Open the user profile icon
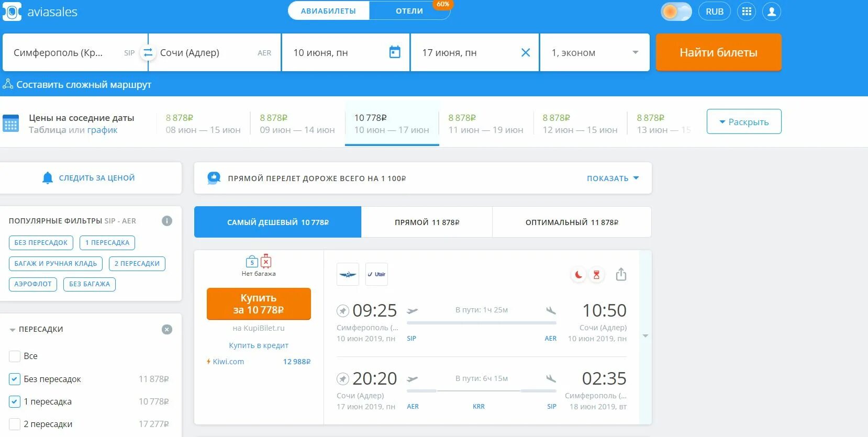868x437 pixels. [x=772, y=12]
